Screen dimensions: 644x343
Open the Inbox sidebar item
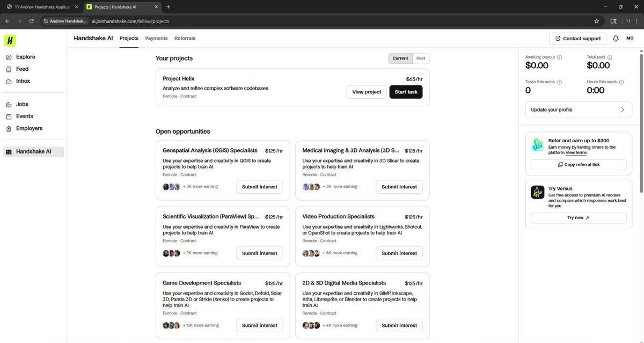[18, 81]
